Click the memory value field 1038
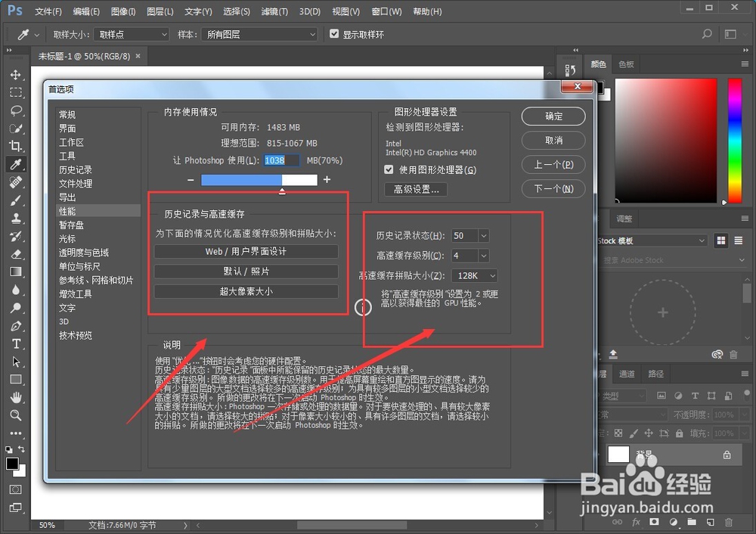 (281, 160)
